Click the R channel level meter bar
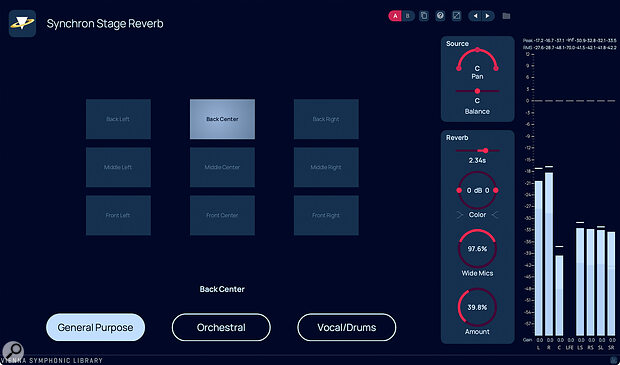Viewport: 620px width, 365px height. (549, 254)
